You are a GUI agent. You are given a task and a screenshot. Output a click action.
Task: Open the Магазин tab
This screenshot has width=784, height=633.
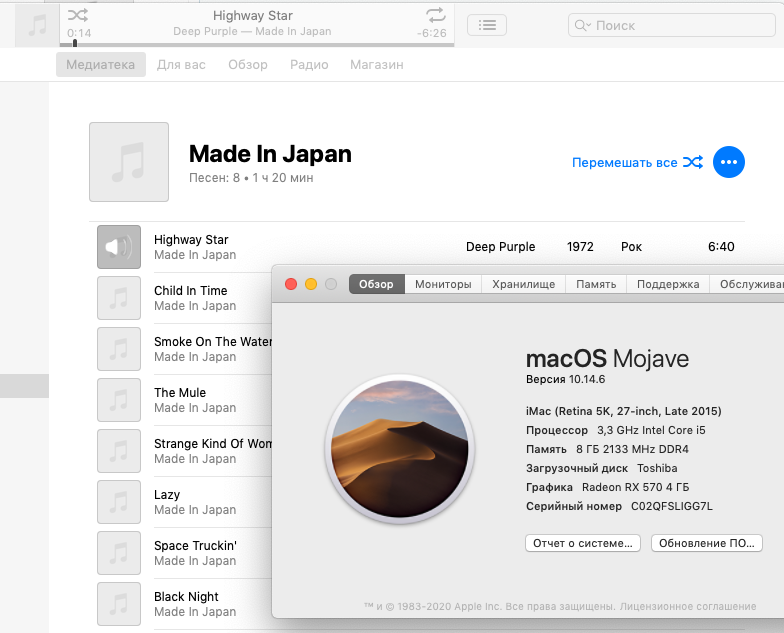pos(376,64)
